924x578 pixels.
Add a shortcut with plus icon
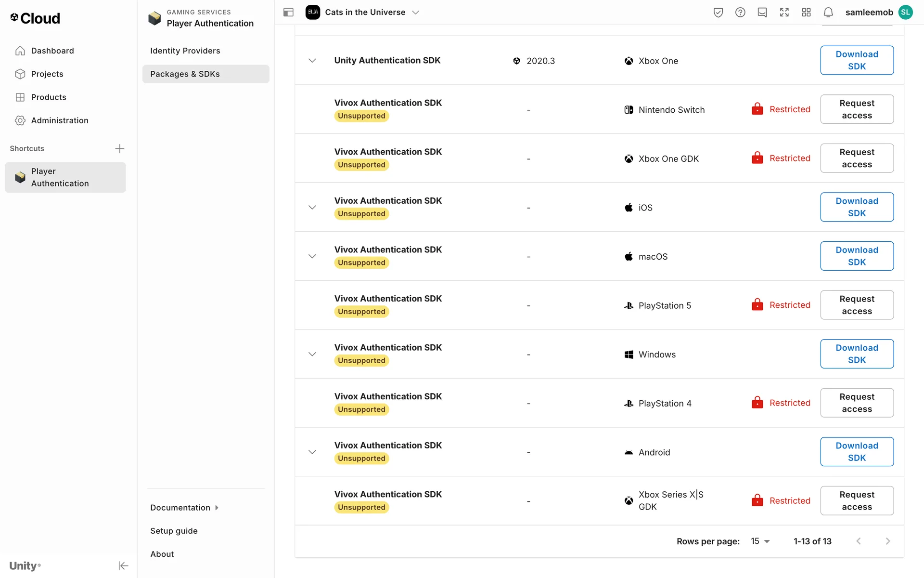click(120, 148)
